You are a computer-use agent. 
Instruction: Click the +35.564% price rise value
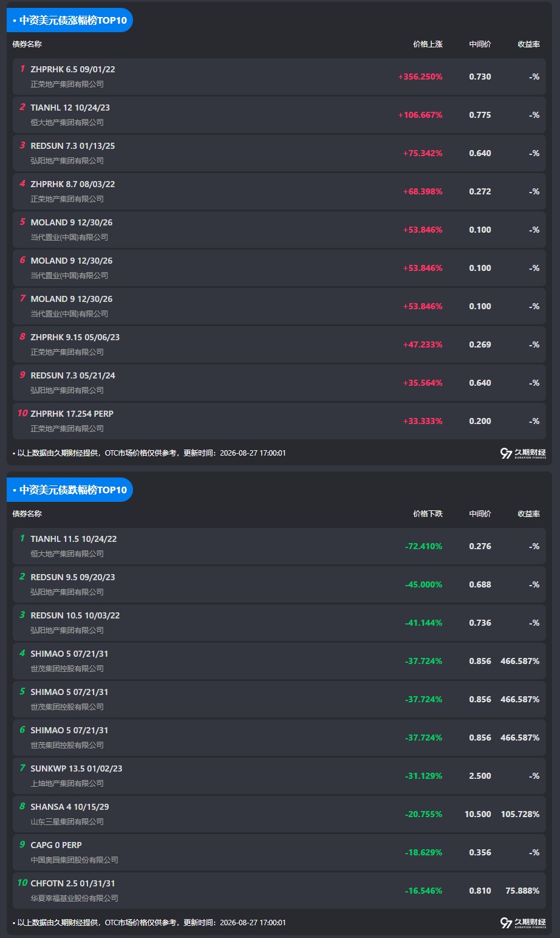[423, 383]
